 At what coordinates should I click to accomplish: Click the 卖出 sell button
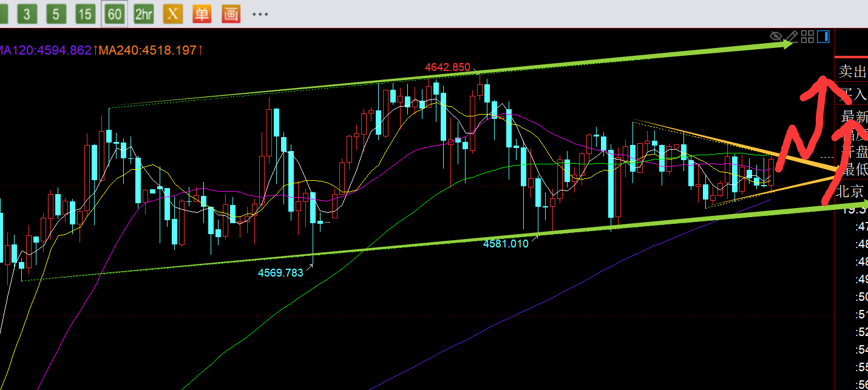pos(852,72)
